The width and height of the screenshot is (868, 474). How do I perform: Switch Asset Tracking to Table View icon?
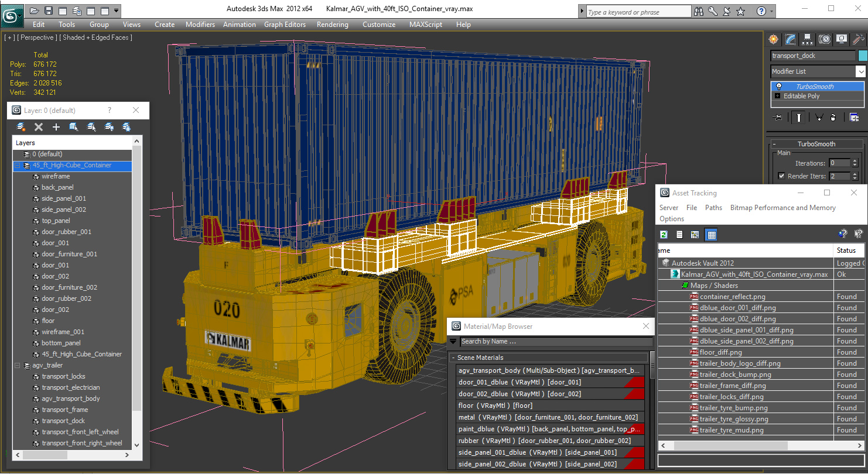pyautogui.click(x=711, y=235)
